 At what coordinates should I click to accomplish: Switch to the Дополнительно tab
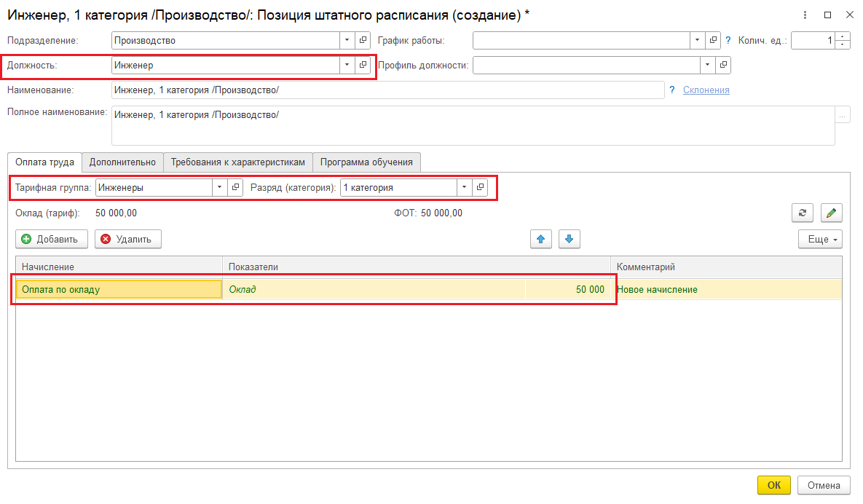pos(122,162)
